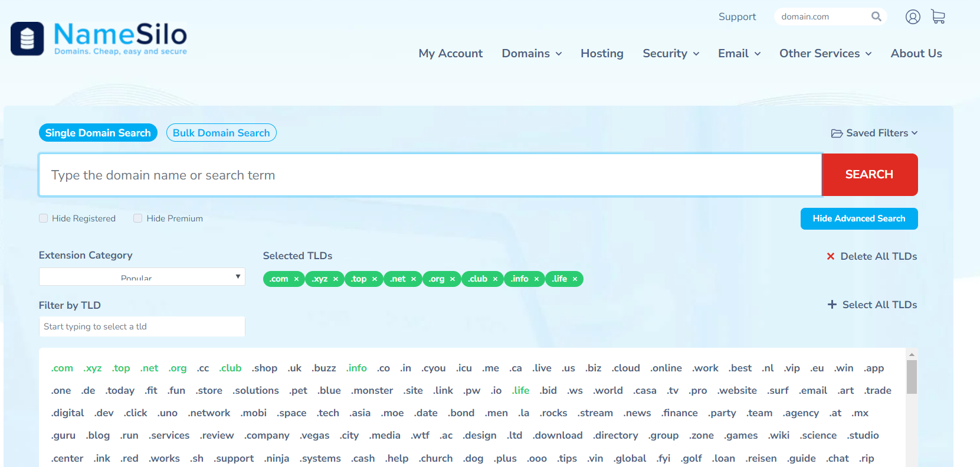Click the TLD list scroll up arrow
This screenshot has width=980, height=467.
click(912, 354)
